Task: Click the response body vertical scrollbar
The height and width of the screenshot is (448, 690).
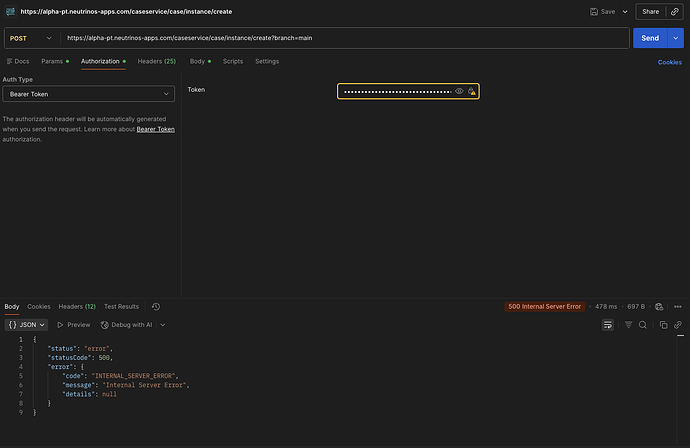Action: 680,387
